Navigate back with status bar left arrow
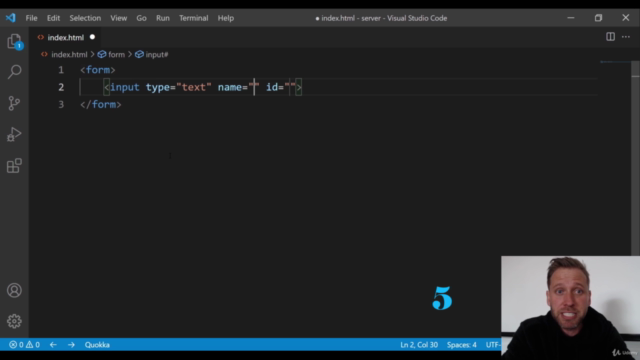Viewport: 640px width, 360px height. tap(53, 345)
